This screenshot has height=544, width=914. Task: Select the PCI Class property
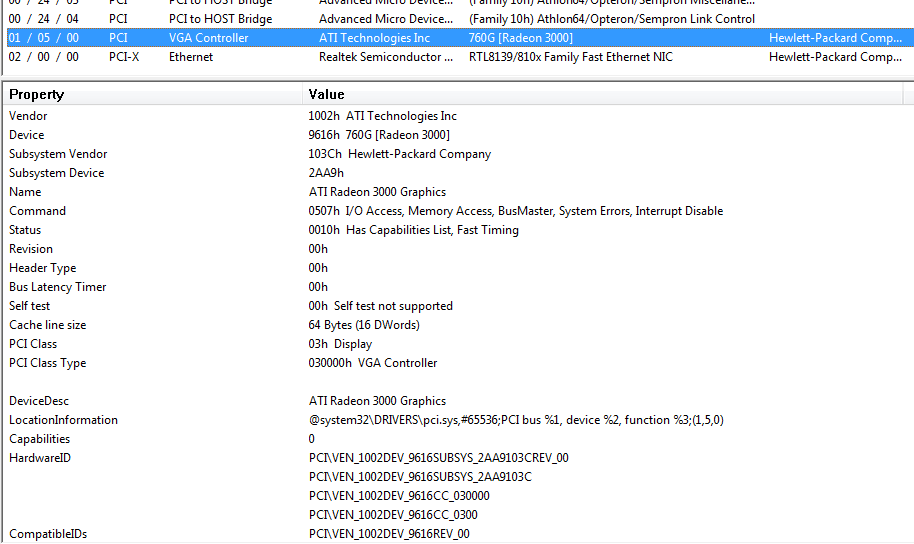pyautogui.click(x=33, y=344)
